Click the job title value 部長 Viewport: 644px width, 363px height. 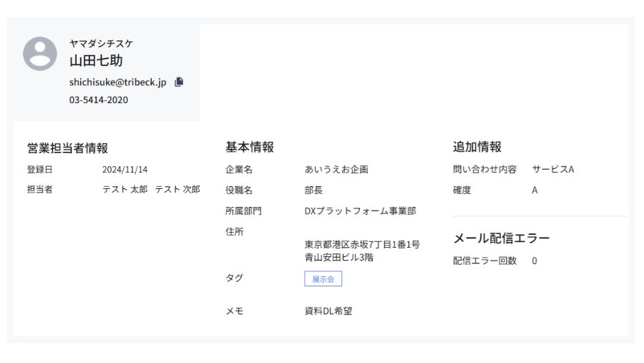[x=313, y=190]
